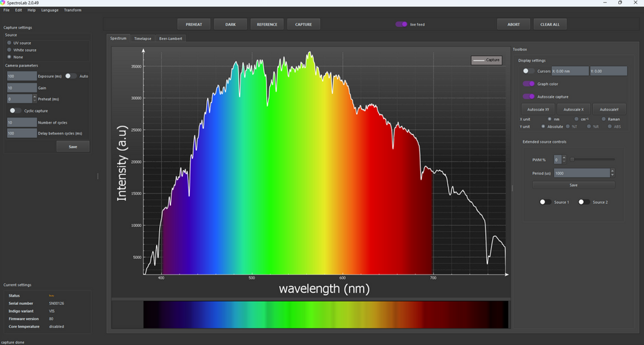This screenshot has width=644, height=345.
Task: Click the Exposure (ms) input field
Action: click(22, 76)
